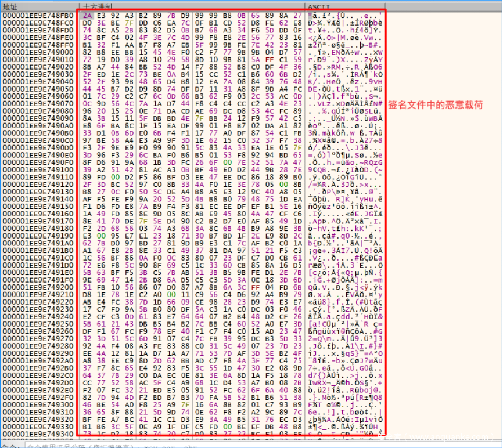
Task: Click the FF byte in row 000001EE9E749200
Action: pos(256,287)
